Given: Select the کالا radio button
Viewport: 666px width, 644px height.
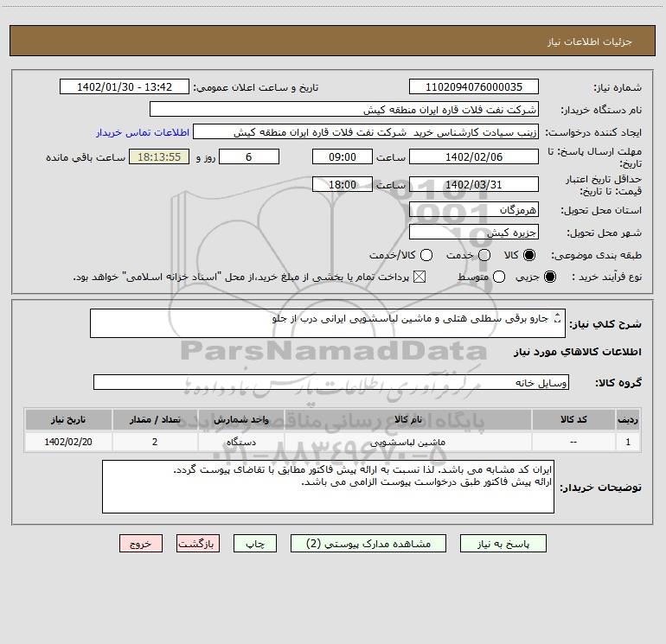Looking at the screenshot, I should pos(529,255).
